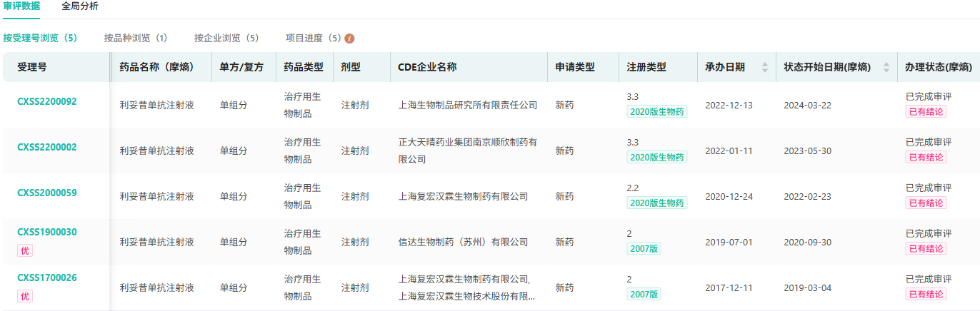Select 上海复宏汉霖生物制药有限公司 in CXSS2000059 row

click(463, 196)
